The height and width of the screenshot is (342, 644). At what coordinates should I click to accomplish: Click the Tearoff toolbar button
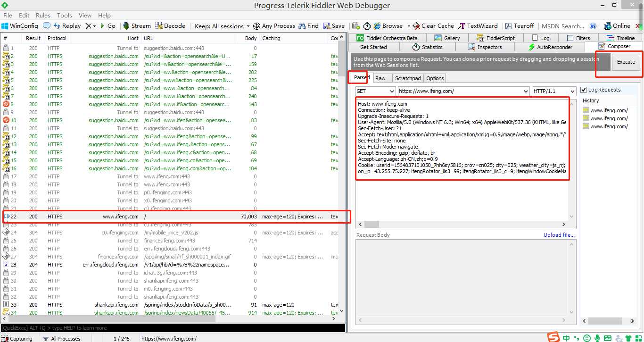click(520, 26)
